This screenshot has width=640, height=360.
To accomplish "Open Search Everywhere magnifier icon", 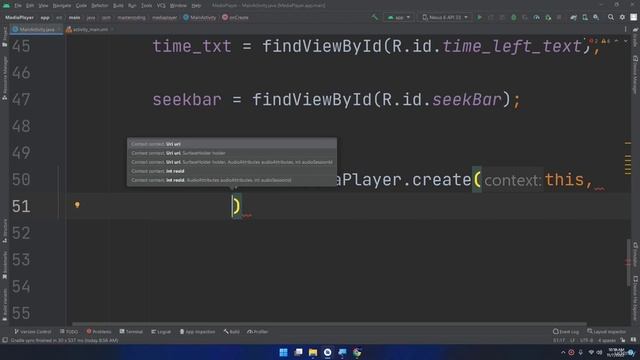I will pyautogui.click(x=611, y=18).
